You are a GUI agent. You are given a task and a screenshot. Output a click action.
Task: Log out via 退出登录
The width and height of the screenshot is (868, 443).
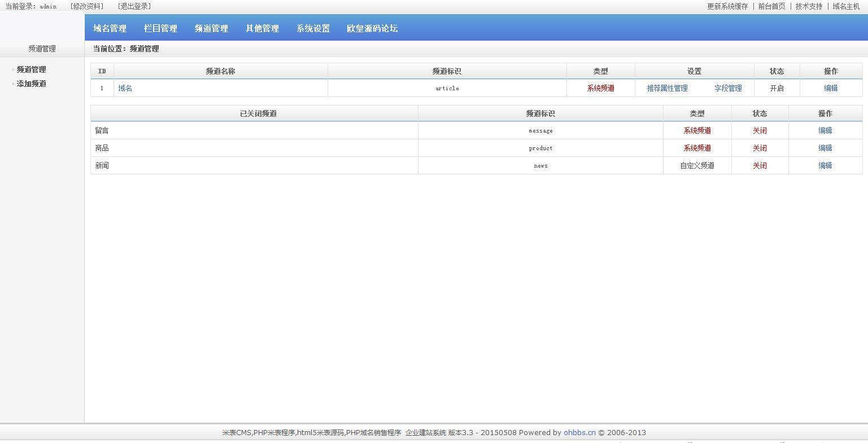[133, 6]
